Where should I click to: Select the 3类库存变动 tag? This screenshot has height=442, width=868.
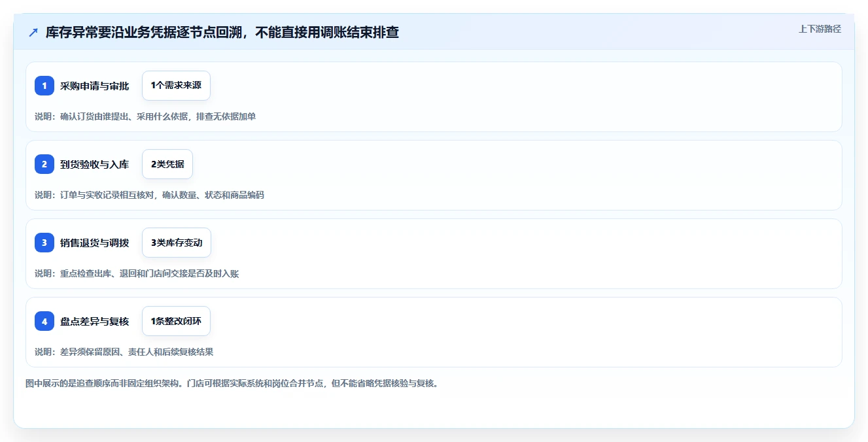pyautogui.click(x=177, y=243)
